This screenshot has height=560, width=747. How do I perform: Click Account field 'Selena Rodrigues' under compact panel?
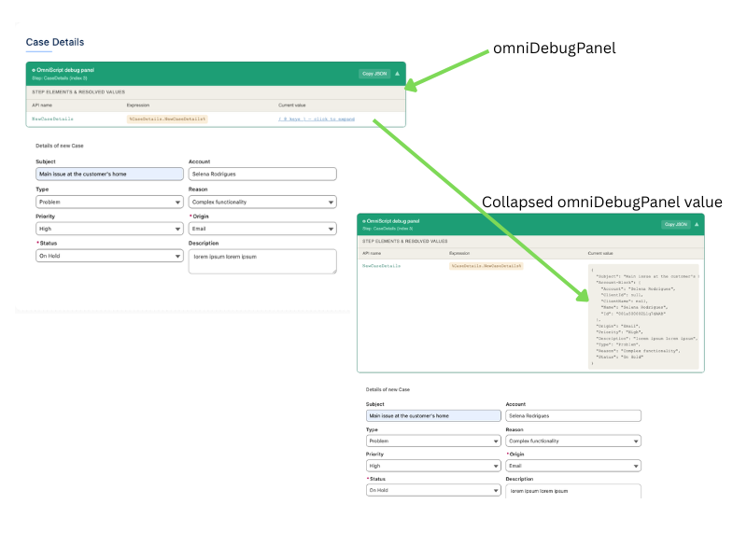point(262,175)
